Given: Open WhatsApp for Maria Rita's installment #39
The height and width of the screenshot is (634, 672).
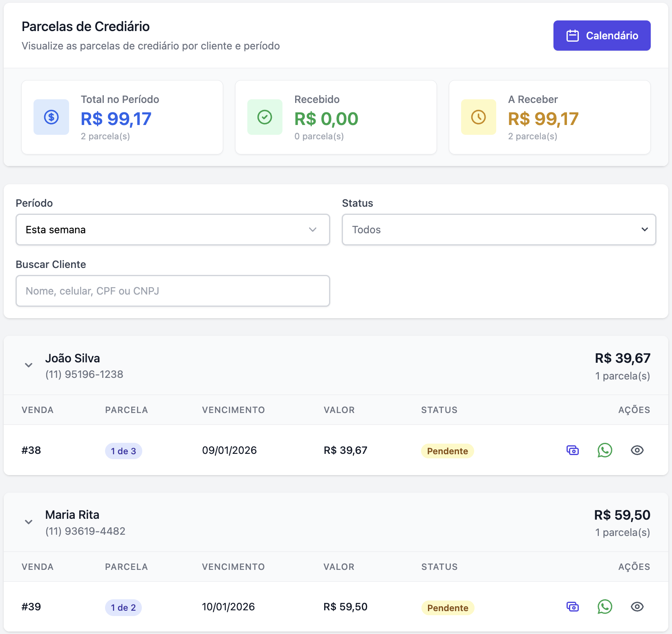Looking at the screenshot, I should 605,607.
